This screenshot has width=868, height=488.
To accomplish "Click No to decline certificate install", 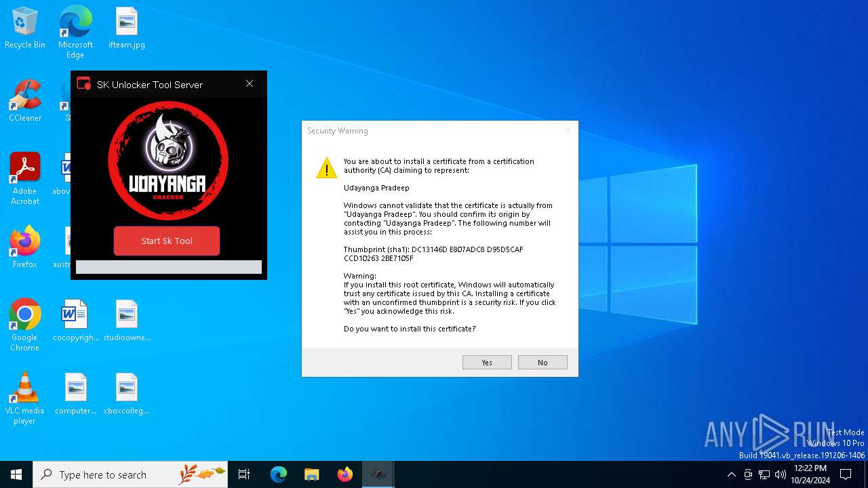I will 542,363.
